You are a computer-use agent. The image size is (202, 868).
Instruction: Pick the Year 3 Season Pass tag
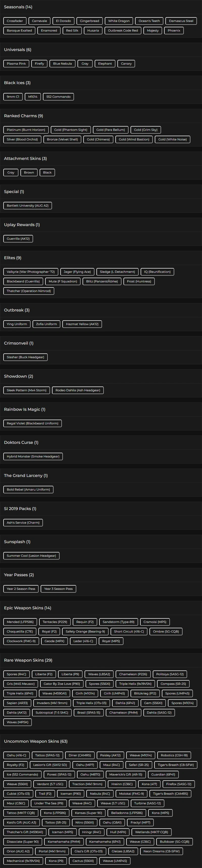tap(58, 589)
